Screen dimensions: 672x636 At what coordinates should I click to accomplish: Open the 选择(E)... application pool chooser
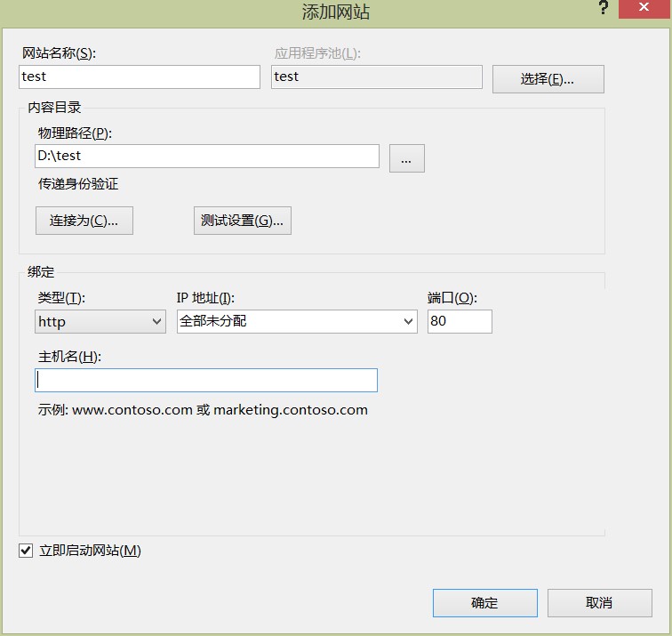[548, 79]
